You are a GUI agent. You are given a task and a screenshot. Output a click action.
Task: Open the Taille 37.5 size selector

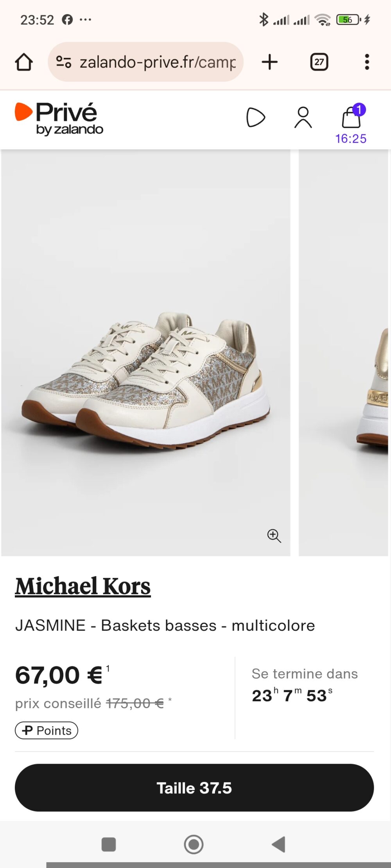tap(194, 788)
